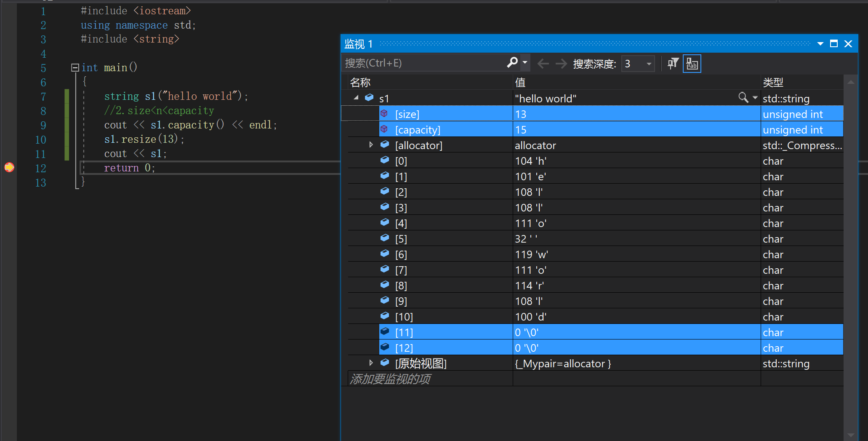Click the value 114 'r' cell
The width and height of the screenshot is (868, 441).
pos(636,285)
